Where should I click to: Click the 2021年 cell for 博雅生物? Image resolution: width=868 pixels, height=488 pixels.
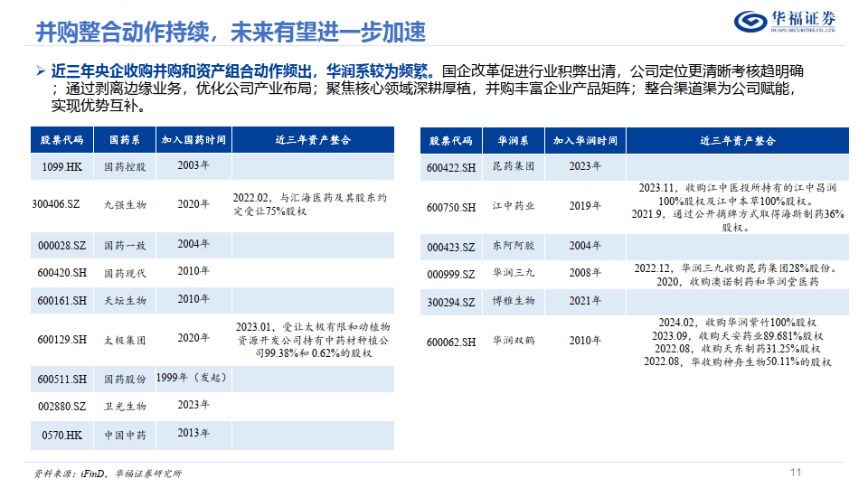tap(585, 301)
